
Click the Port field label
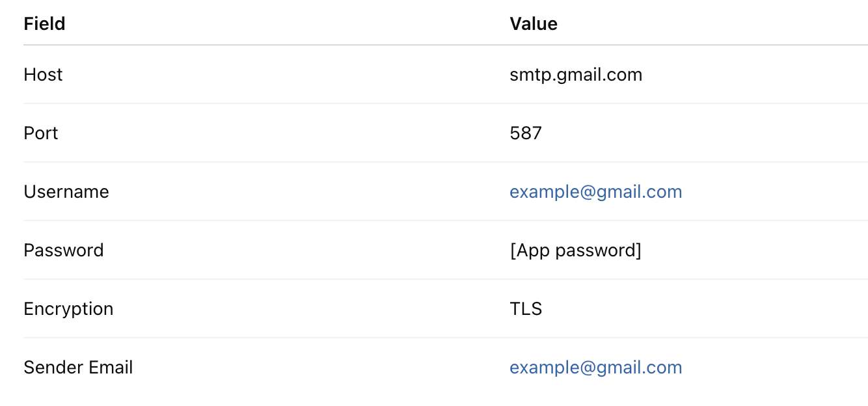(41, 133)
